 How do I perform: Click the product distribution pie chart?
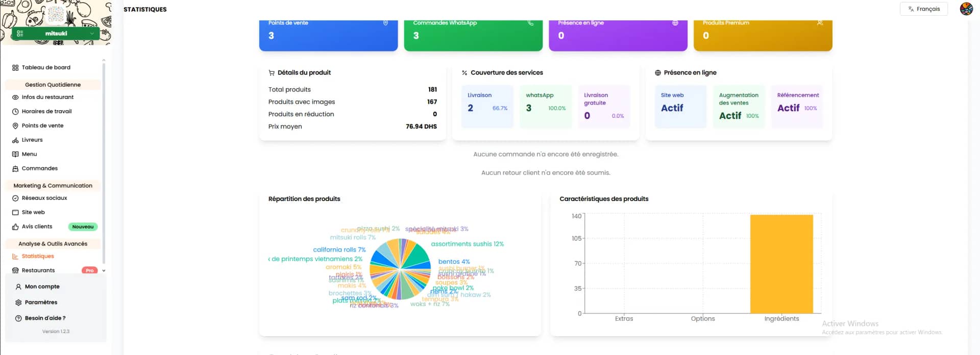coord(400,269)
